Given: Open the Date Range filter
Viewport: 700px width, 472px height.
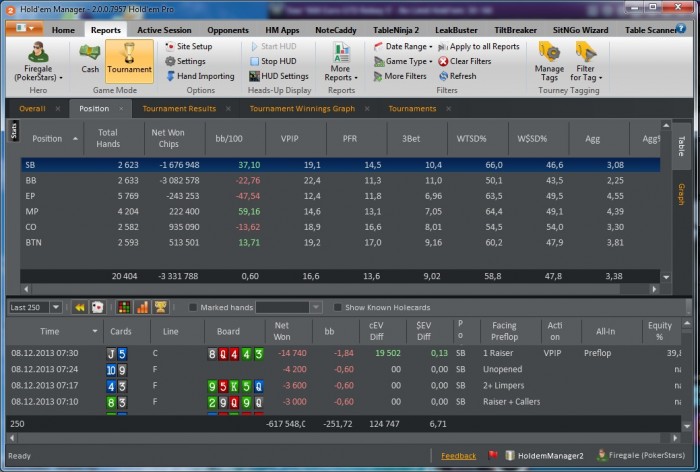Looking at the screenshot, I should [x=403, y=46].
